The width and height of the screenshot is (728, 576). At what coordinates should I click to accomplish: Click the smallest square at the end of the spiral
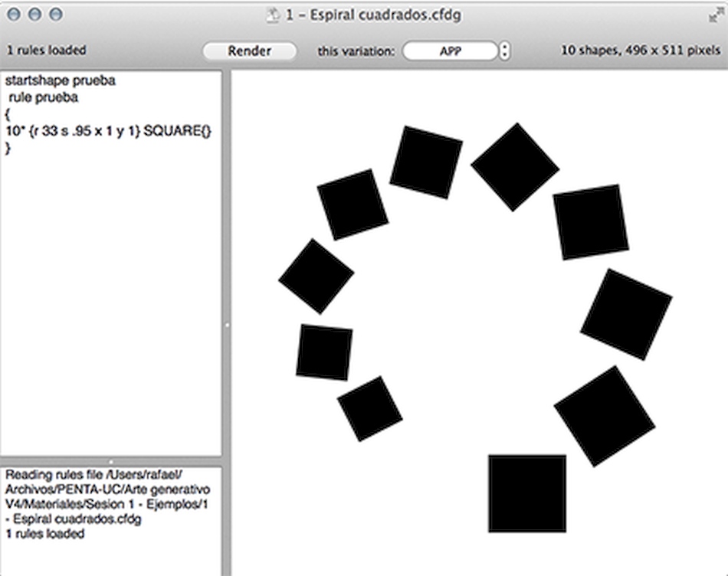coord(369,408)
